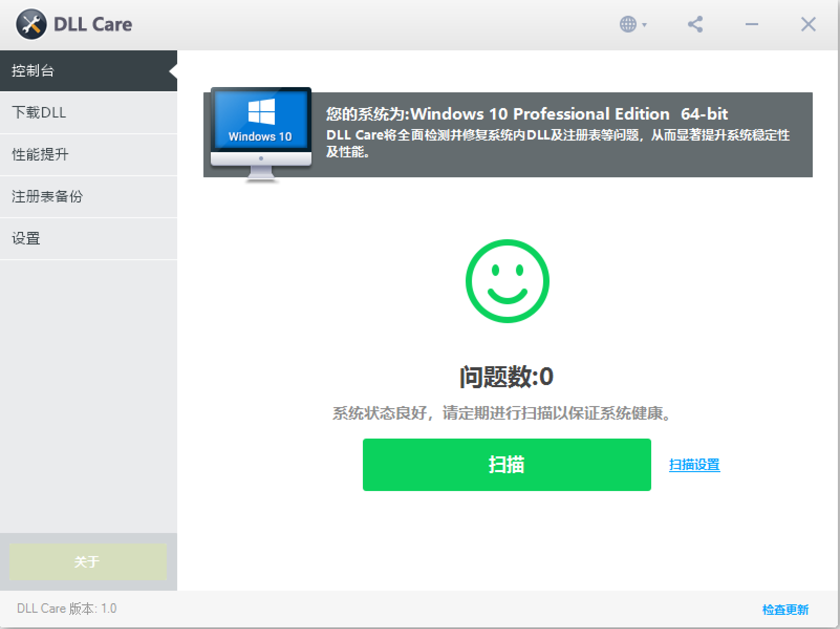Click the DLL Care logo icon

pos(31,24)
